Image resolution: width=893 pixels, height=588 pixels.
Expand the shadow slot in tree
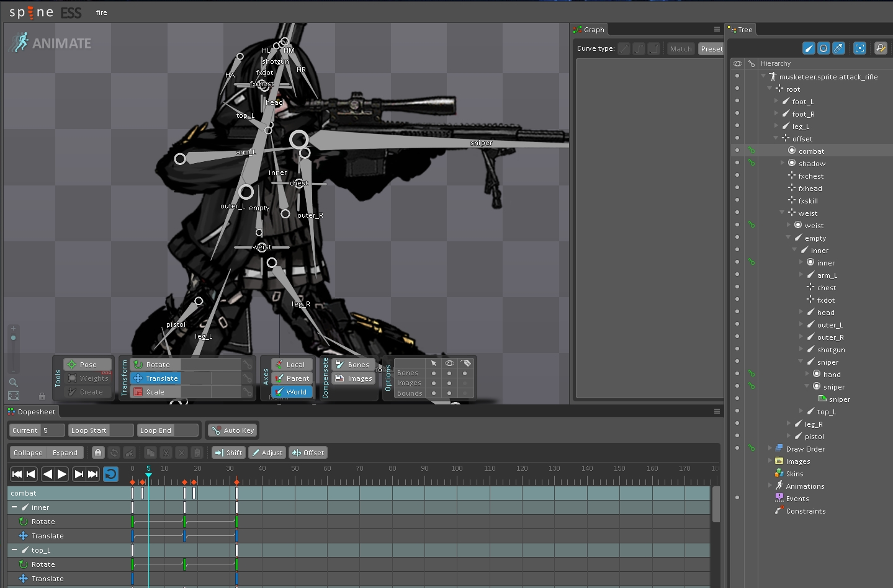(782, 163)
